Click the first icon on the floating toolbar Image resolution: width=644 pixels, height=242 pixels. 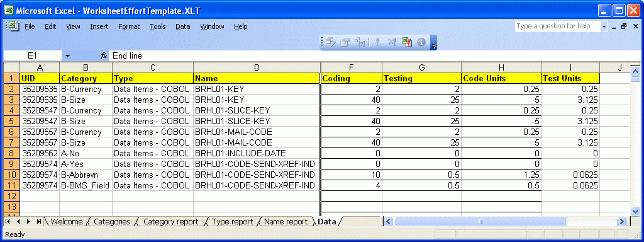[331, 42]
